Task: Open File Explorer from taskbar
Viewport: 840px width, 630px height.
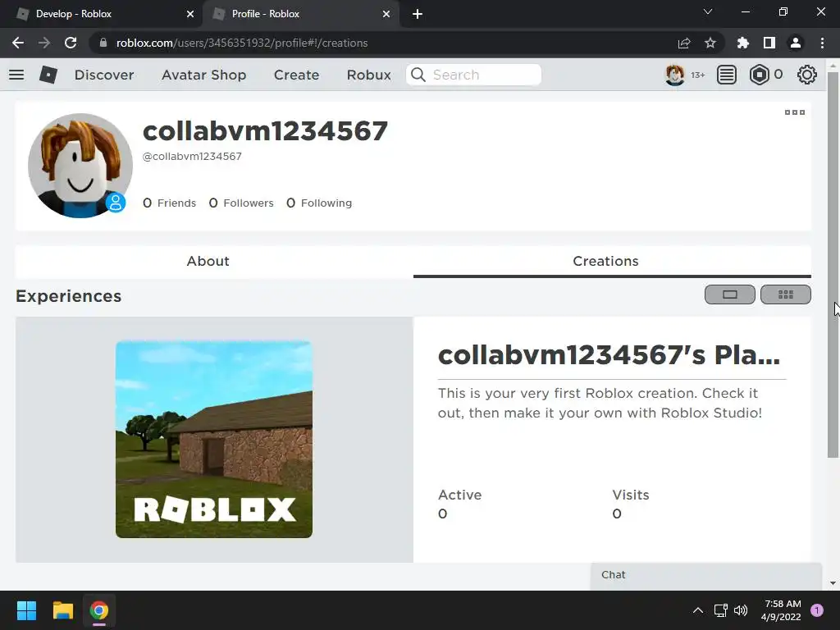Action: click(62, 610)
